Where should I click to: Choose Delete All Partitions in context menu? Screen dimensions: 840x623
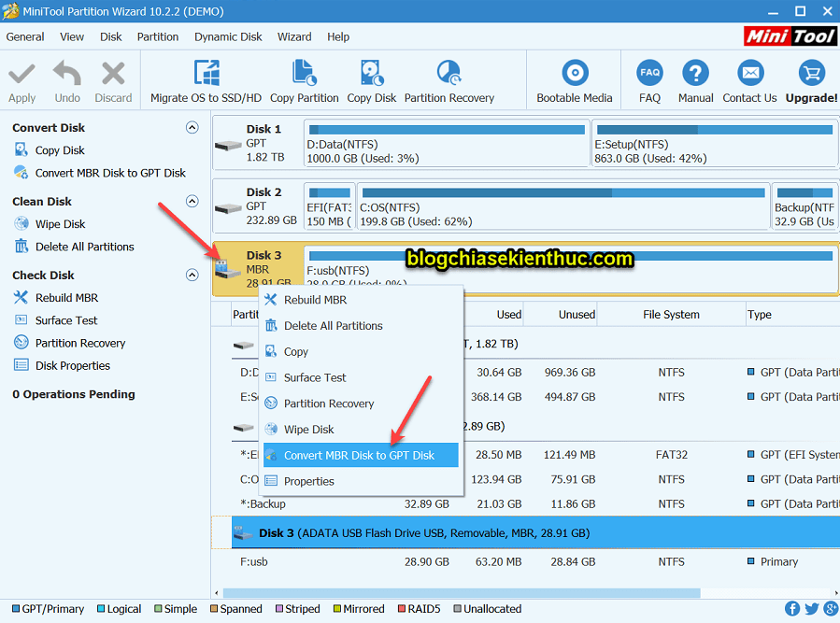[x=361, y=326]
